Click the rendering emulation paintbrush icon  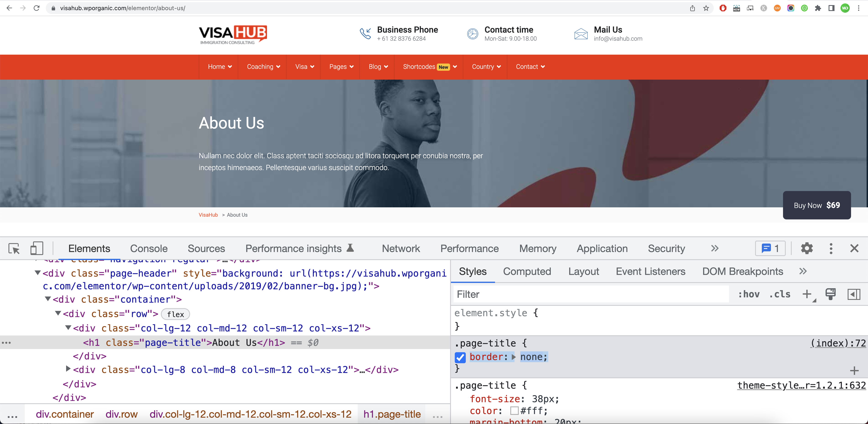pyautogui.click(x=830, y=294)
